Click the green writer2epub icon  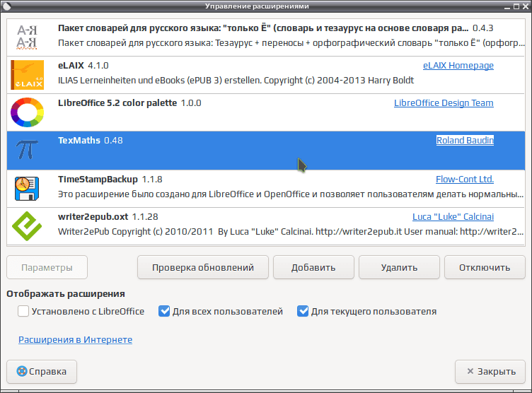coord(27,226)
